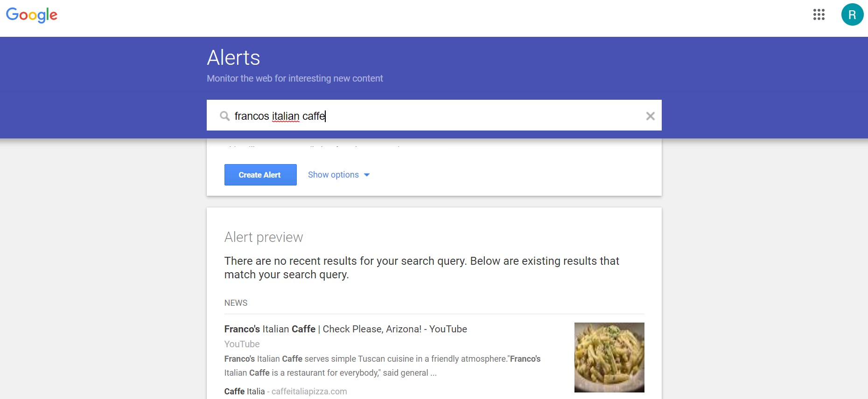Click into the 'francos italian caffe' search field
The image size is (868, 399).
point(434,116)
